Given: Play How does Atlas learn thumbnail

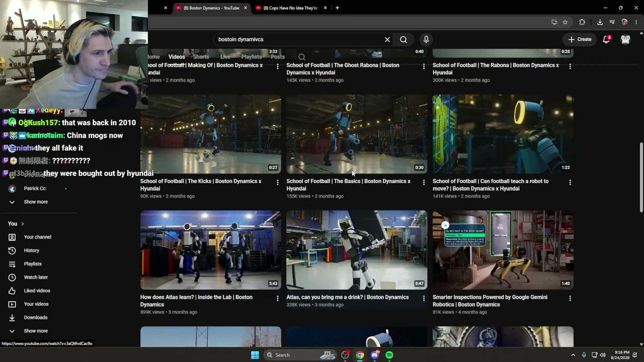Looking at the screenshot, I should coord(211,250).
